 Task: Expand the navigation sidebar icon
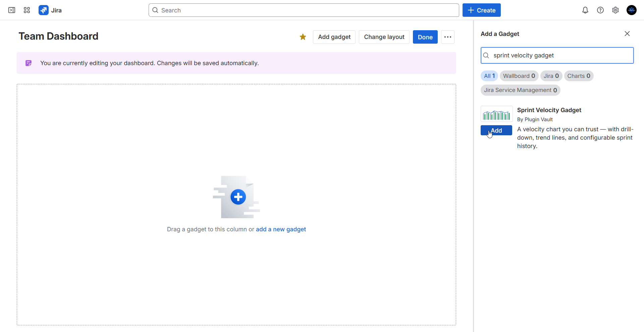(11, 10)
